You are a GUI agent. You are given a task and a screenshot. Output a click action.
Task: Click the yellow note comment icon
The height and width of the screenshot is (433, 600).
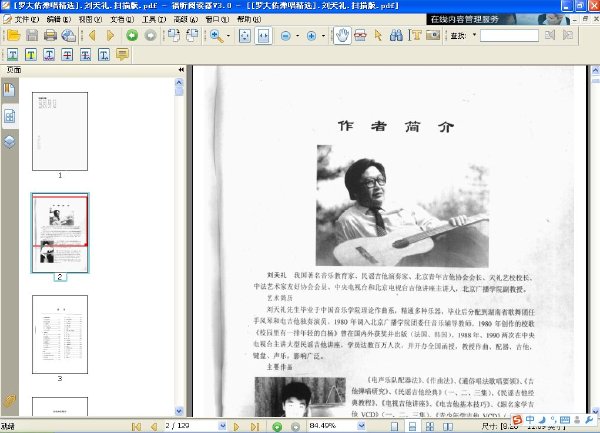122,55
